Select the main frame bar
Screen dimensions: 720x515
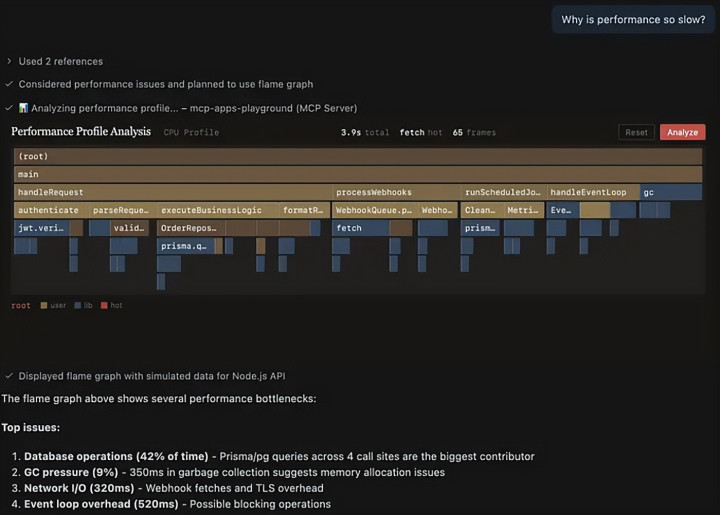click(358, 174)
